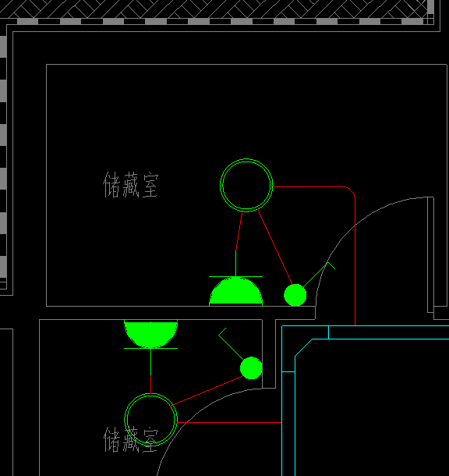Pick the horizontal red wire to cyan frame
449x476 pixels.
[x=229, y=422]
